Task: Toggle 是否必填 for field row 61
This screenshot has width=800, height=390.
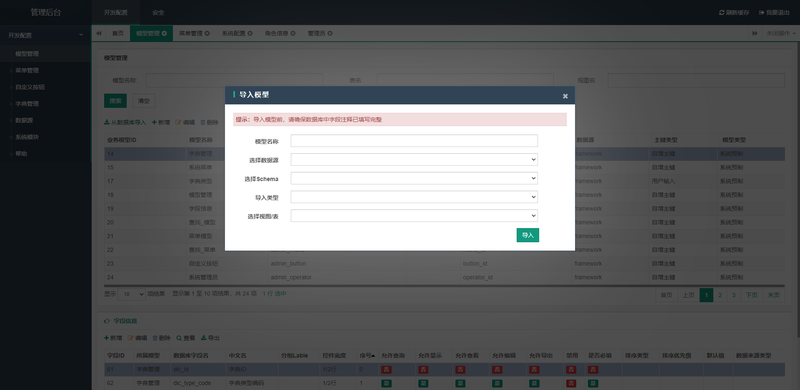Action: pyautogui.click(x=593, y=370)
